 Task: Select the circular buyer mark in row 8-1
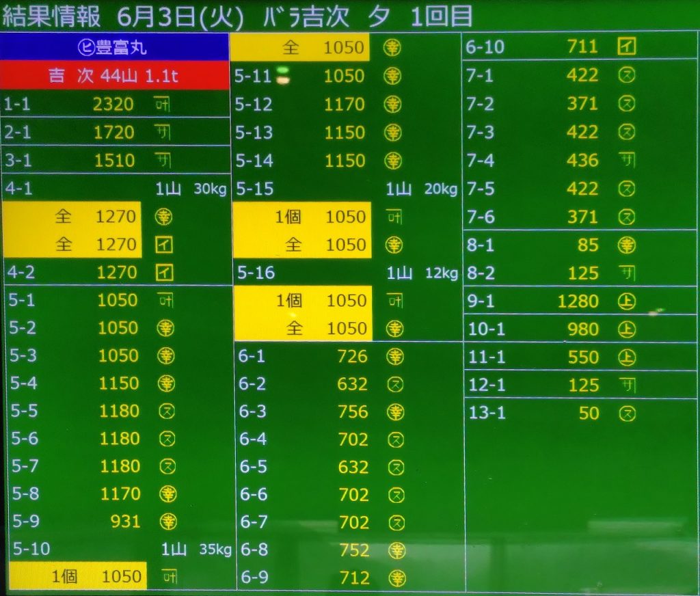coord(626,245)
